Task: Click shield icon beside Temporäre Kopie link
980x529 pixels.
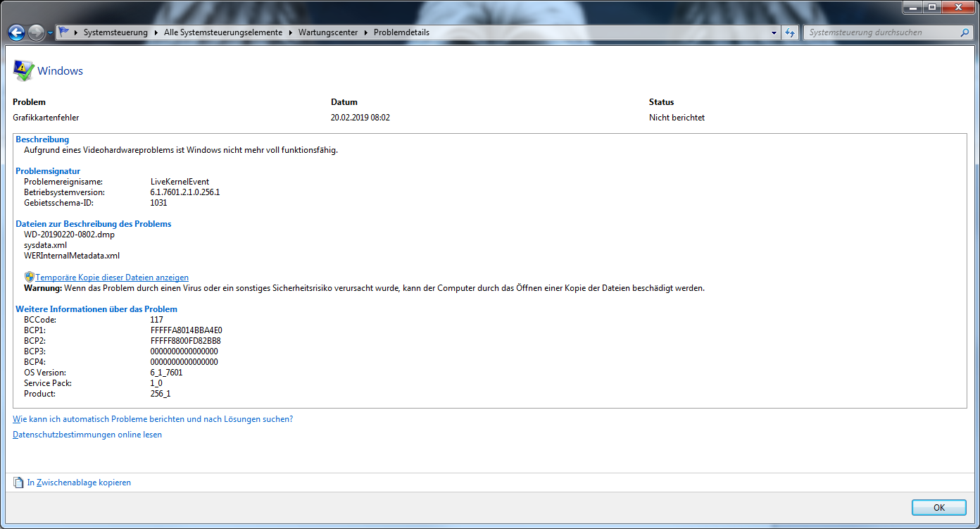Action: (x=29, y=278)
